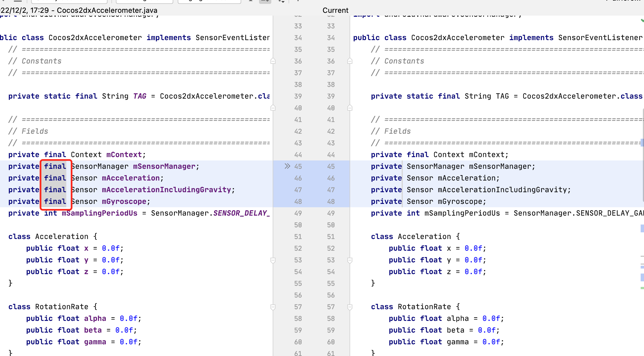This screenshot has width=644, height=356.
Task: Click fold end marker at line 40 right
Action: click(350, 108)
